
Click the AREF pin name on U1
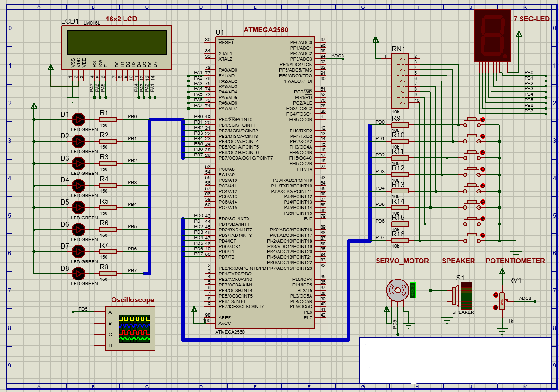tap(224, 317)
